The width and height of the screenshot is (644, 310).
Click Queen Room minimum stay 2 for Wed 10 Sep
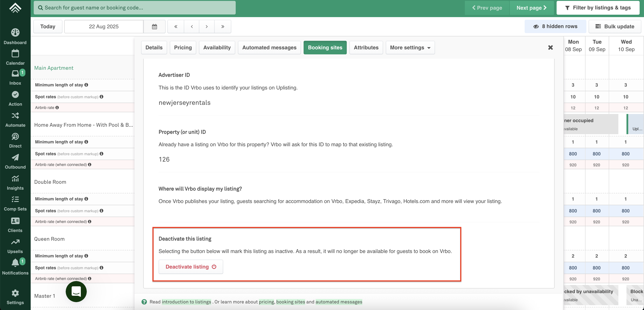pyautogui.click(x=626, y=256)
